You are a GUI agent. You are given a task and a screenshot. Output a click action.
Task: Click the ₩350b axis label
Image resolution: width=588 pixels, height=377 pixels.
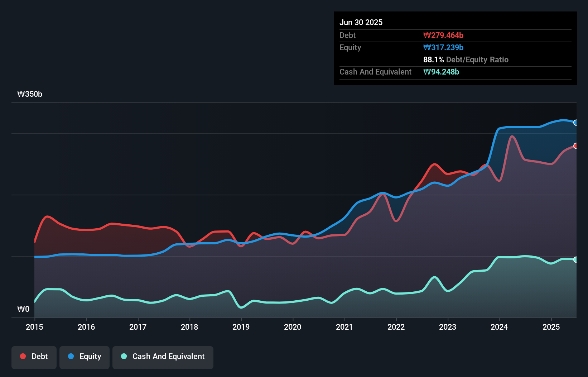[30, 94]
